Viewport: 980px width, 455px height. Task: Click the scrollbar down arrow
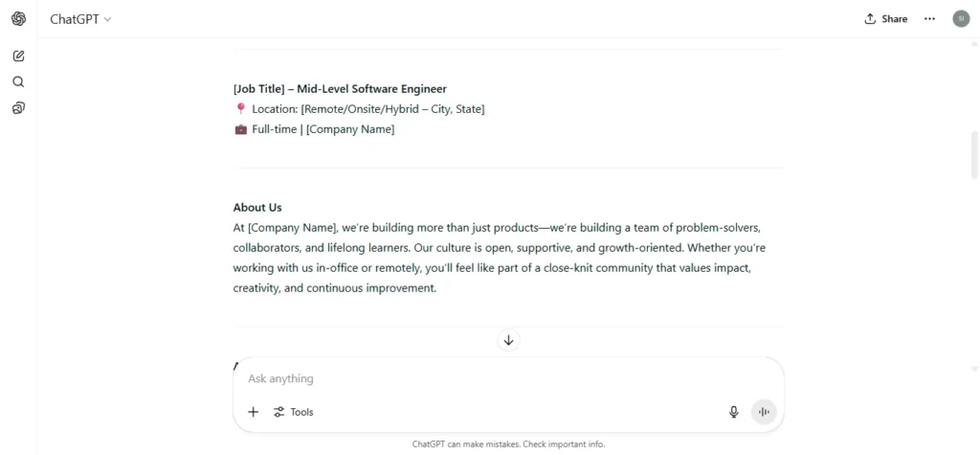click(974, 370)
